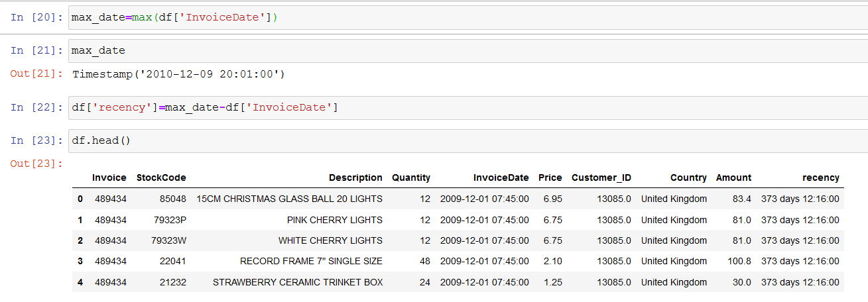Click quantity value 24
Screen dimensions: 868x302
(425, 282)
